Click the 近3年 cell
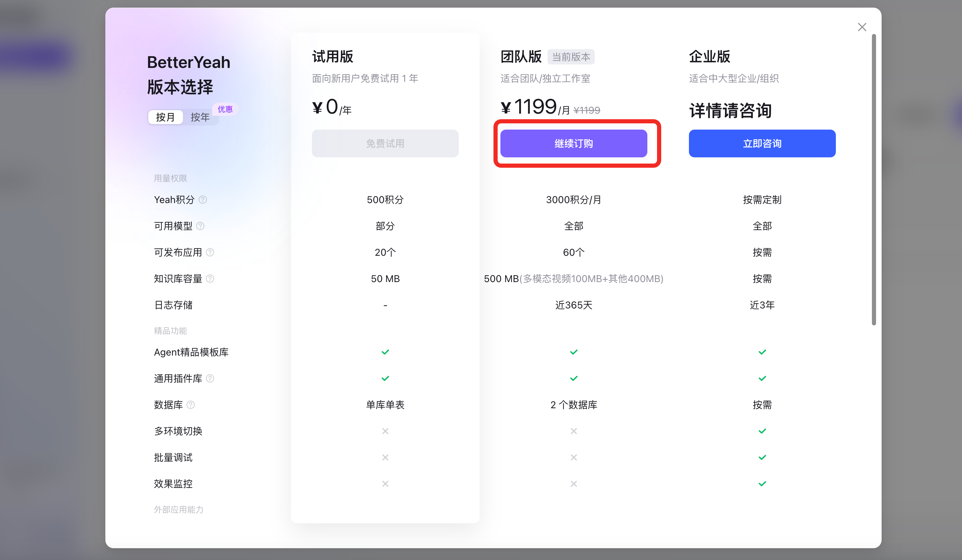The image size is (962, 560). point(762,305)
